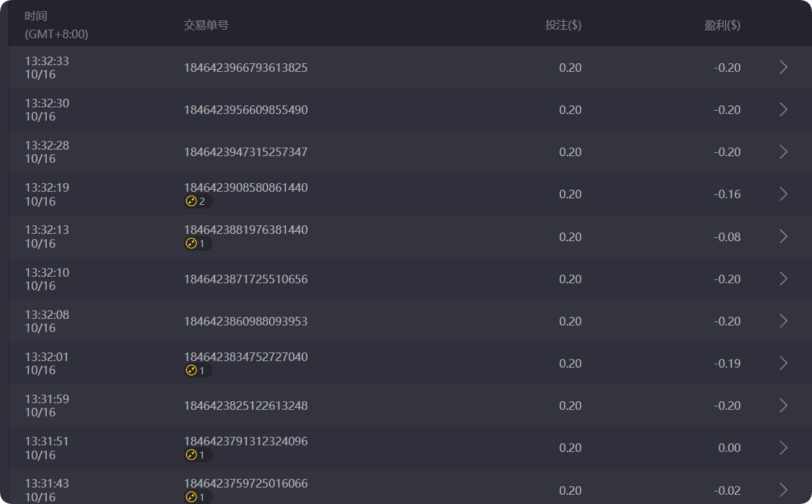Click the spin badge on order 1846423791312324096
Image resolution: width=812 pixels, height=504 pixels.
coord(197,455)
